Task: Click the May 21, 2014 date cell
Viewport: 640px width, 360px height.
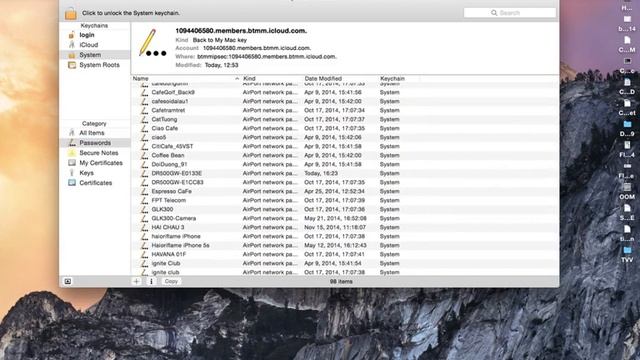Action: (x=335, y=218)
